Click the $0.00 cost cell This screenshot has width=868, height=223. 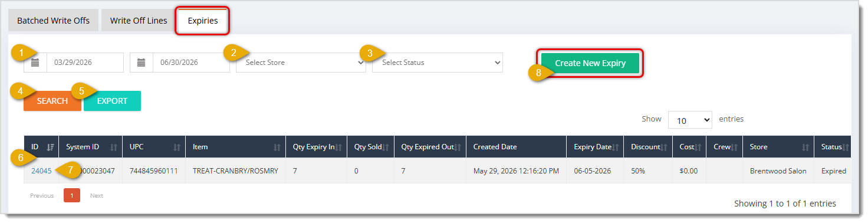click(x=689, y=171)
